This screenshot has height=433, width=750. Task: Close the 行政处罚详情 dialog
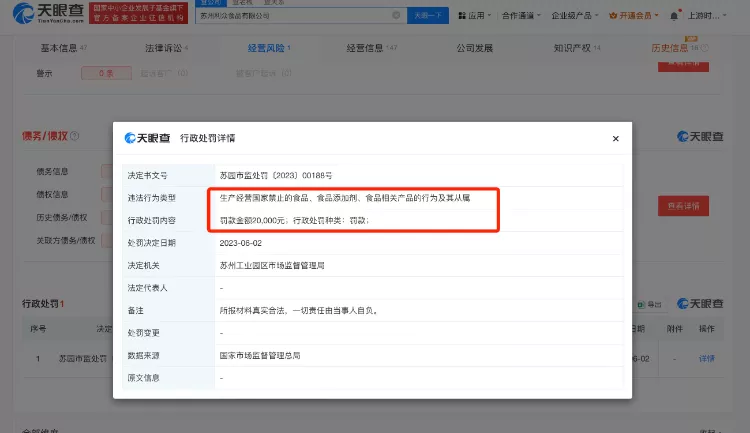pyautogui.click(x=616, y=138)
